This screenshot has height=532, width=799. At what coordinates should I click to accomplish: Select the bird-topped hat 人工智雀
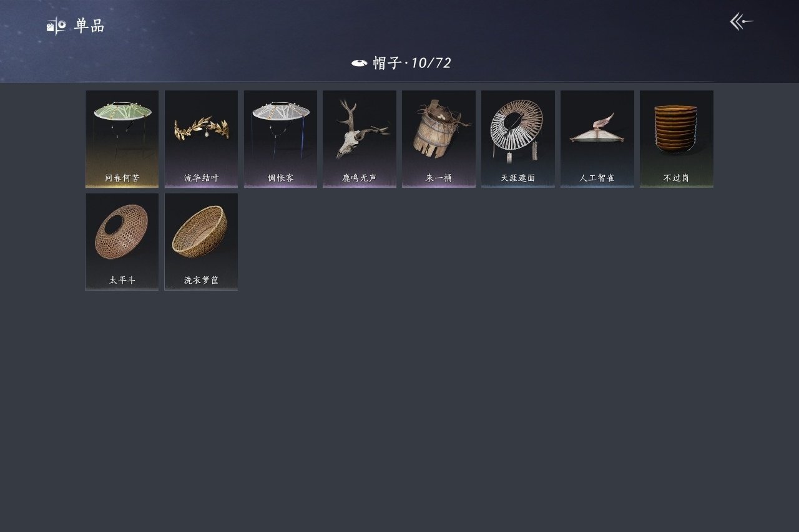click(597, 138)
